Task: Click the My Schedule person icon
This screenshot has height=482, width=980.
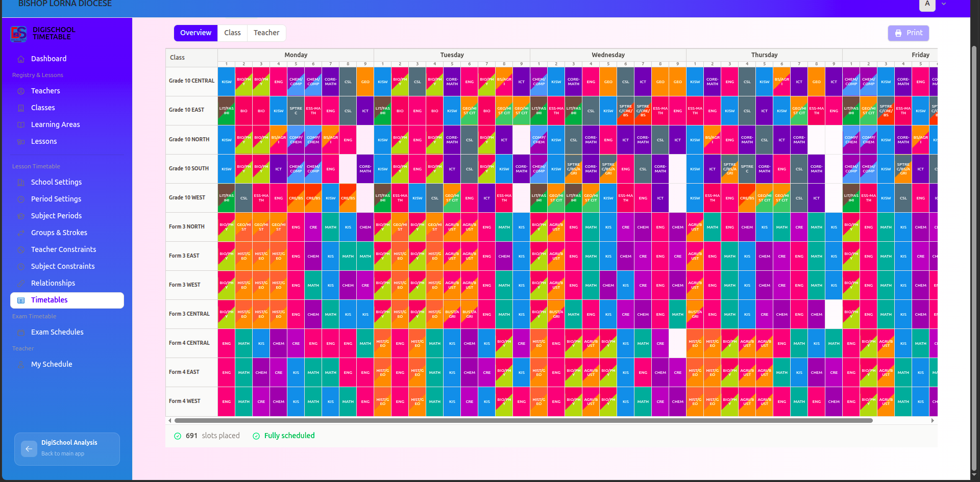Action: [x=21, y=365]
